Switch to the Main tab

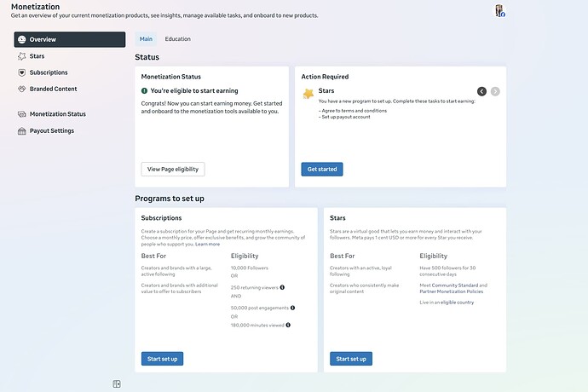(146, 39)
